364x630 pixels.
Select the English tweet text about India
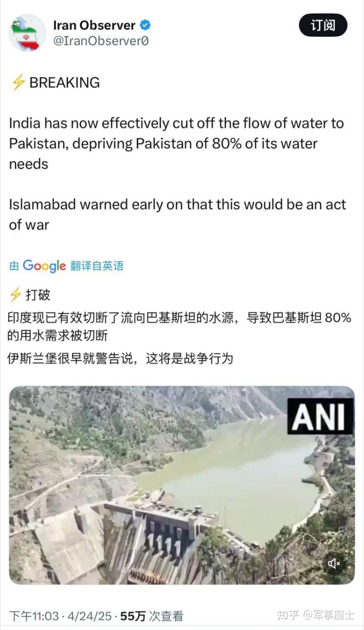pyautogui.click(x=176, y=143)
